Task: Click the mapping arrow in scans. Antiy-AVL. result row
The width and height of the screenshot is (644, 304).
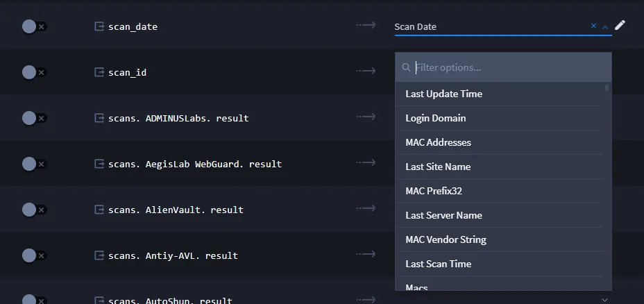Action: click(366, 254)
